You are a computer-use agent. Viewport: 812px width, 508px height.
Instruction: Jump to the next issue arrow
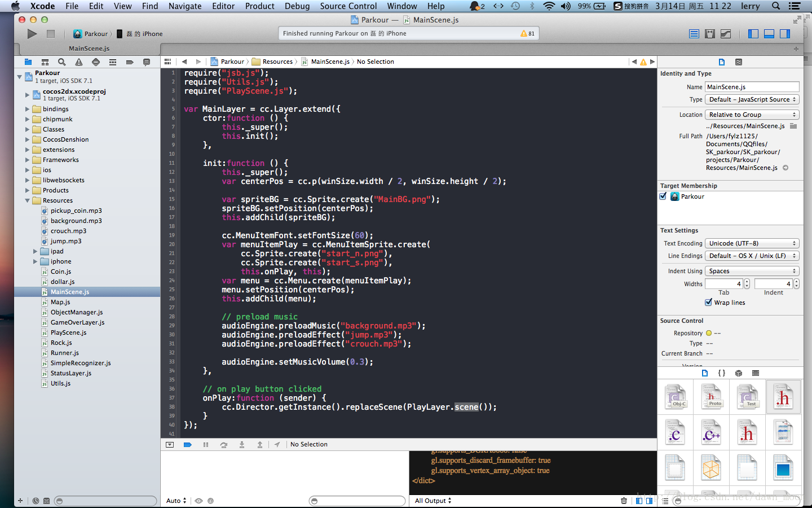click(652, 62)
